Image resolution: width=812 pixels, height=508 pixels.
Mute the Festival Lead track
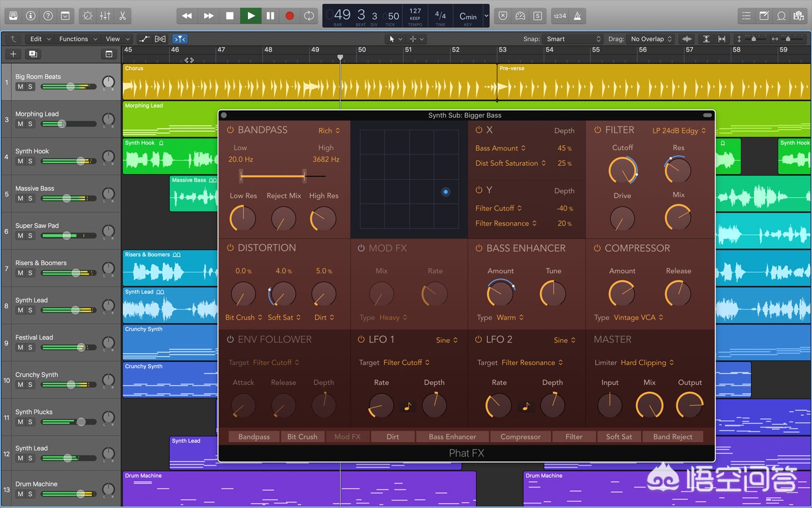click(20, 348)
